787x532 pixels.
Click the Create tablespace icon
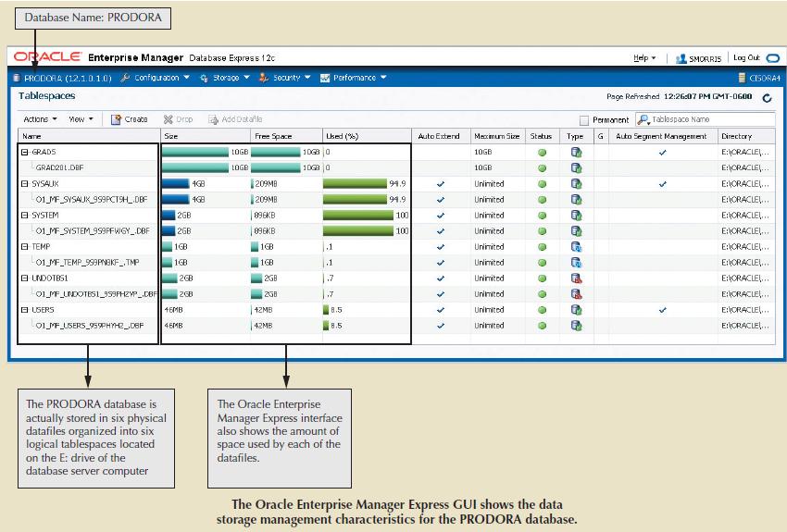pyautogui.click(x=116, y=119)
